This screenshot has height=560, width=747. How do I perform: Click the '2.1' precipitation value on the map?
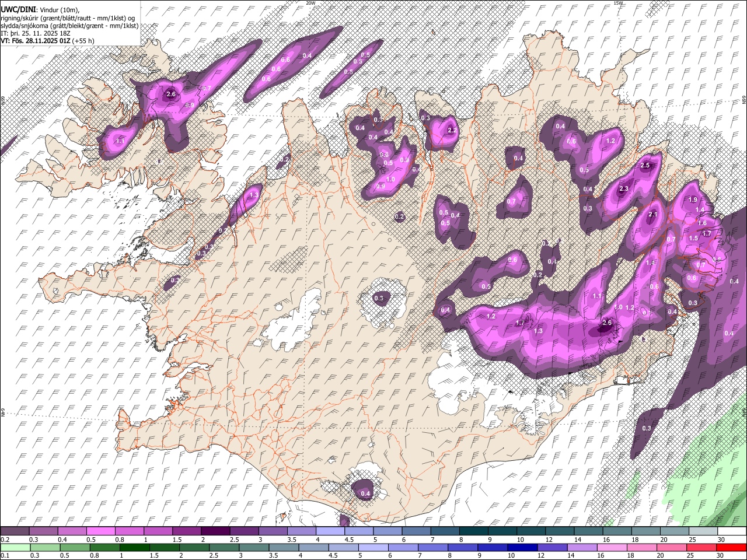pyautogui.click(x=653, y=215)
